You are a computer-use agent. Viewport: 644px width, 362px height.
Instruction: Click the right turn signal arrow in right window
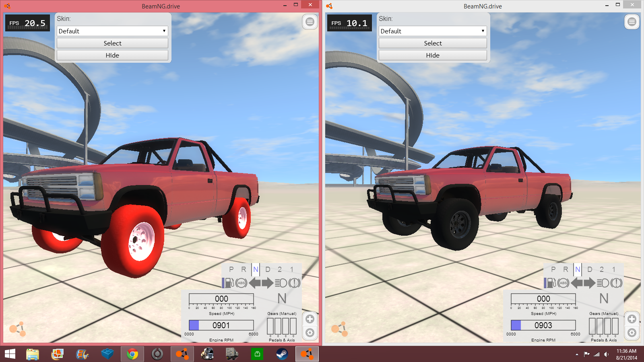590,283
